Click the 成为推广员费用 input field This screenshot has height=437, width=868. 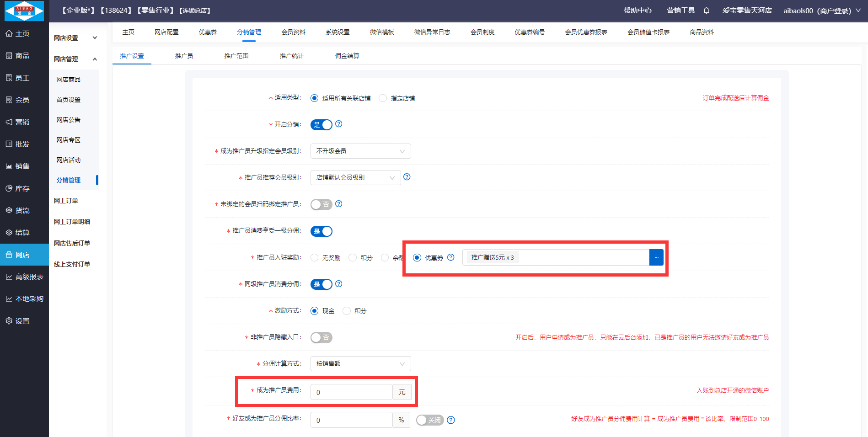[x=351, y=392]
